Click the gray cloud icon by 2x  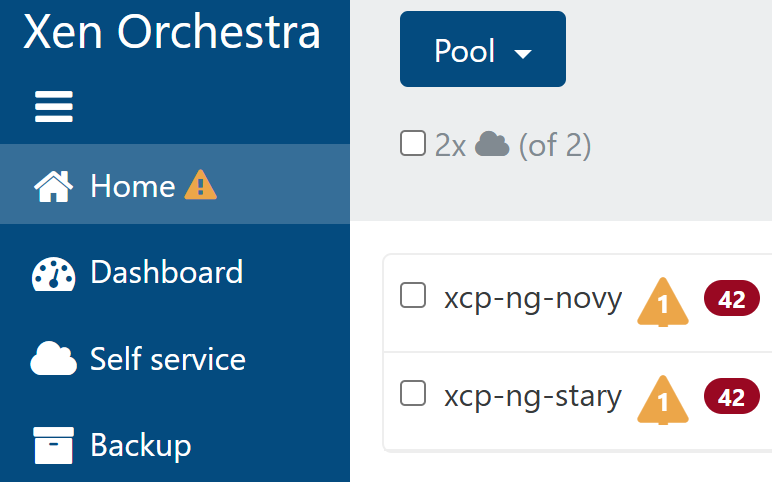tap(492, 145)
